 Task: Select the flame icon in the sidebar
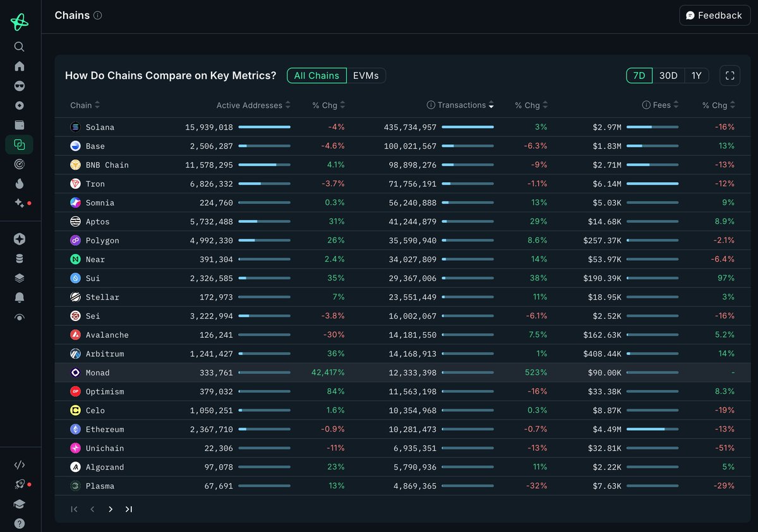click(19, 183)
